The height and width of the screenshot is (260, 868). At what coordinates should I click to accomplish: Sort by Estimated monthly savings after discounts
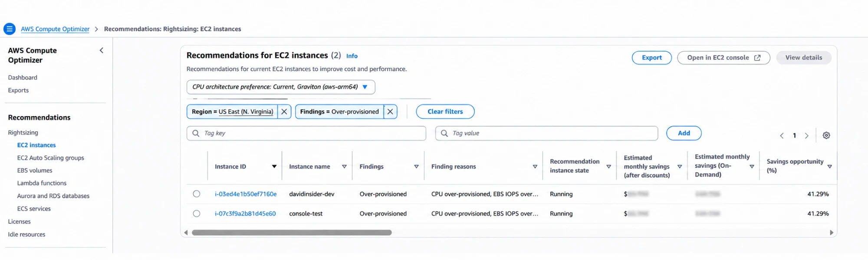click(680, 166)
